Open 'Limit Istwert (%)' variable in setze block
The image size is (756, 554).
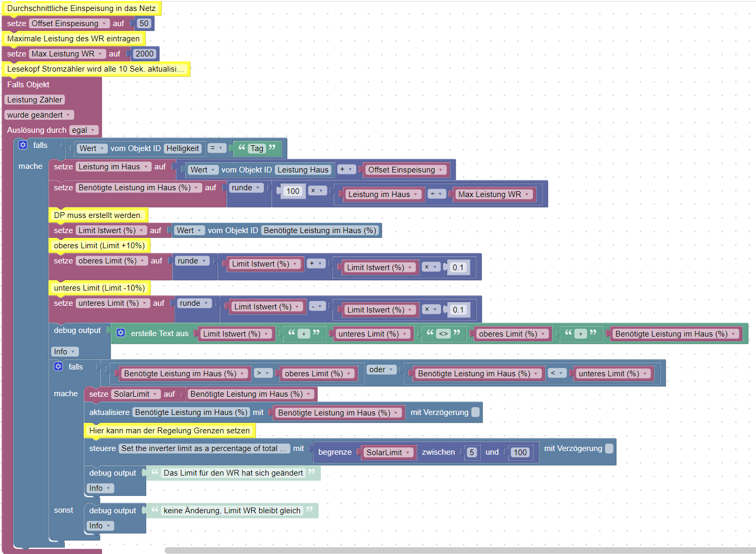click(x=111, y=230)
